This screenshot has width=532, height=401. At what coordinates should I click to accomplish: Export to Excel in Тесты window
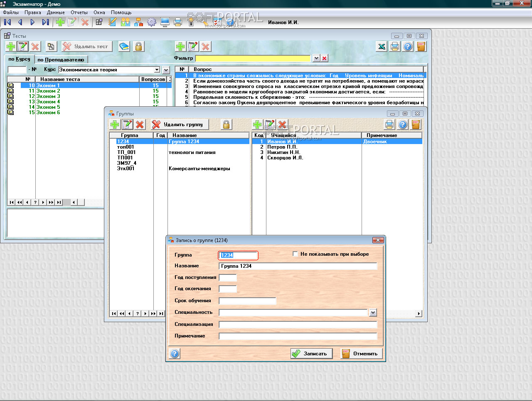(x=382, y=46)
